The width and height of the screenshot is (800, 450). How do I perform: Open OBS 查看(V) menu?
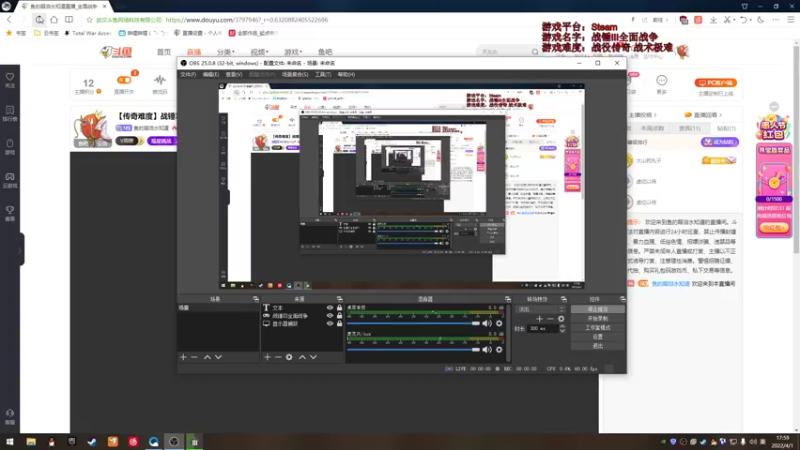point(234,74)
